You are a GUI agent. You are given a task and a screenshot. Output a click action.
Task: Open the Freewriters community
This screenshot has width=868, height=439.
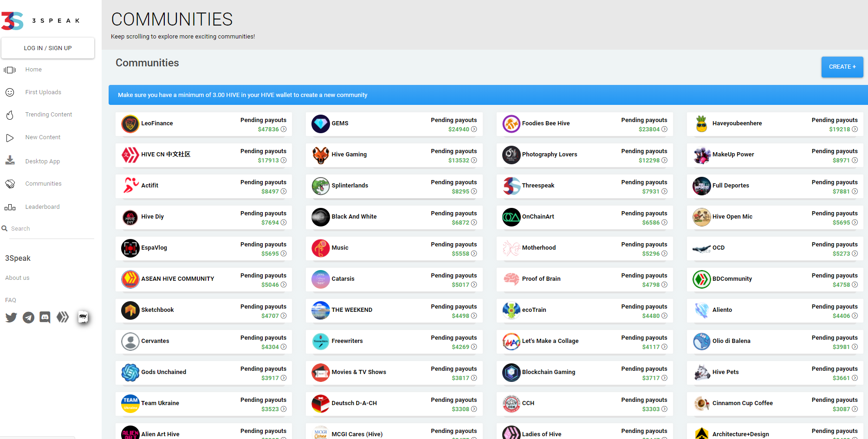pyautogui.click(x=394, y=342)
